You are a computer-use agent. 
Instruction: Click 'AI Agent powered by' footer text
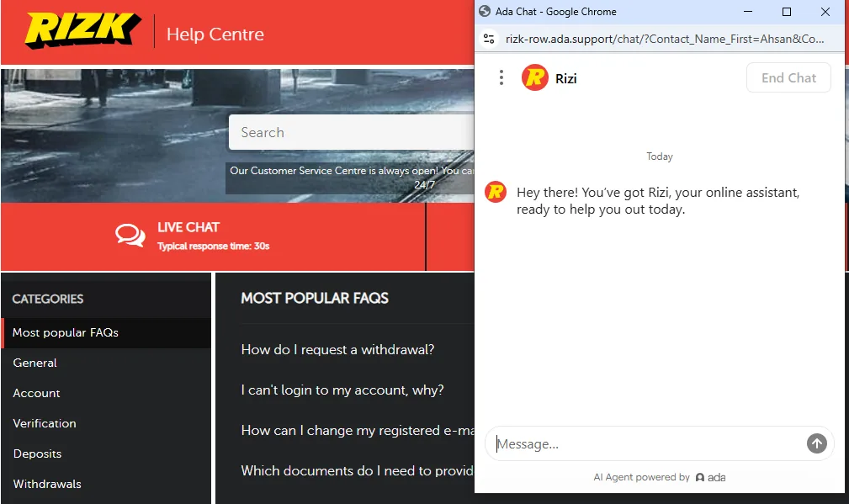[642, 477]
